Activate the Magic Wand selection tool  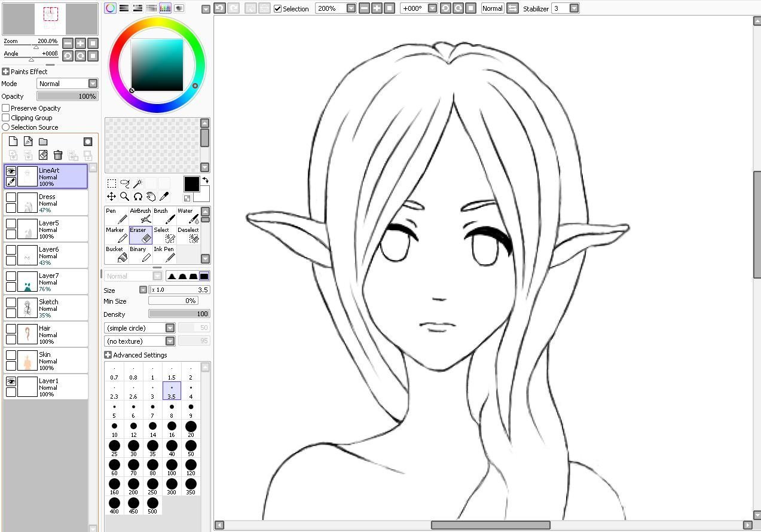click(138, 184)
